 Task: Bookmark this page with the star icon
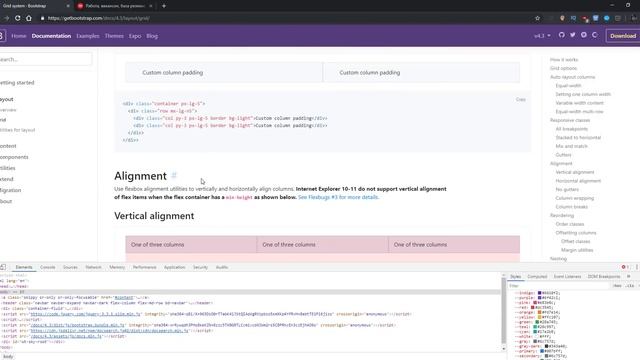click(537, 18)
